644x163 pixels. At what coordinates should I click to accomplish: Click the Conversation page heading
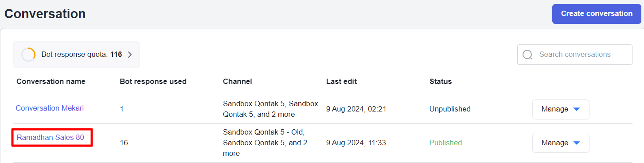click(45, 14)
